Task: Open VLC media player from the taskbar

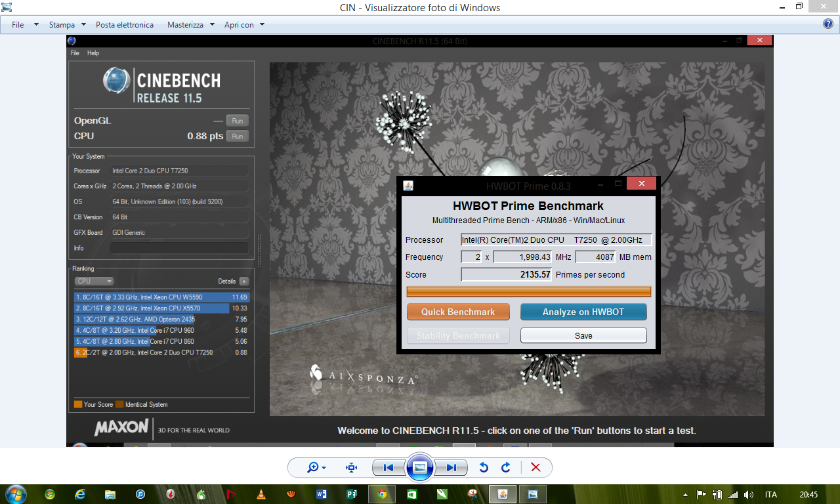Action: click(x=261, y=494)
